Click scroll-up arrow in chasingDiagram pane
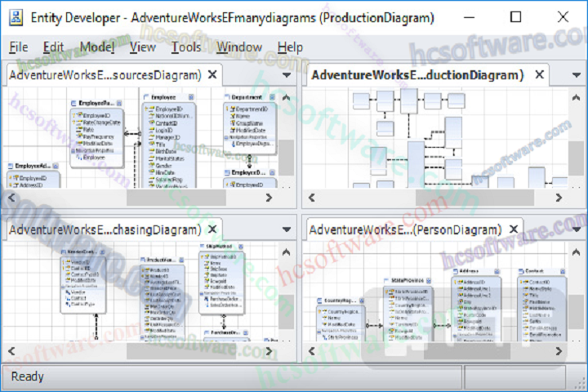588x392 pixels. 286,252
